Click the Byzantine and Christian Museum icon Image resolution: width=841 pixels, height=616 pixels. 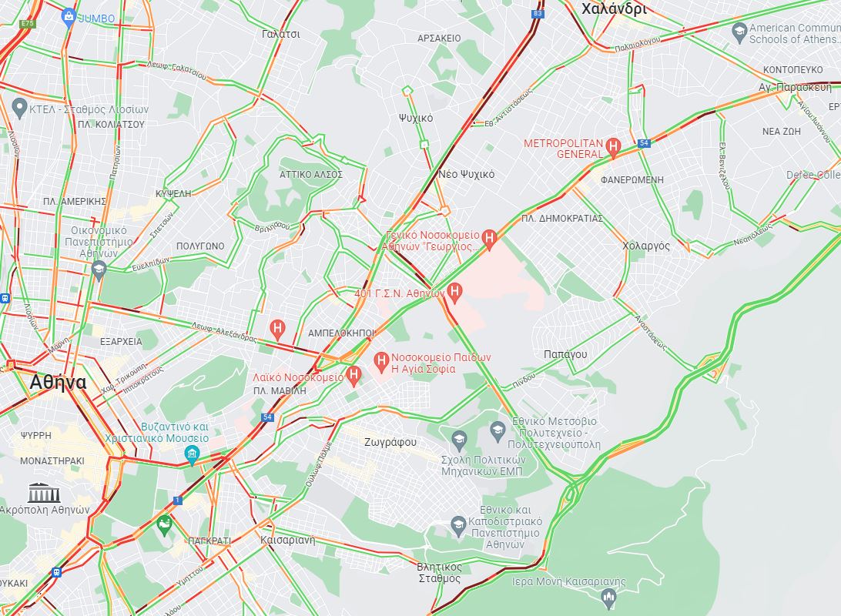click(x=192, y=455)
